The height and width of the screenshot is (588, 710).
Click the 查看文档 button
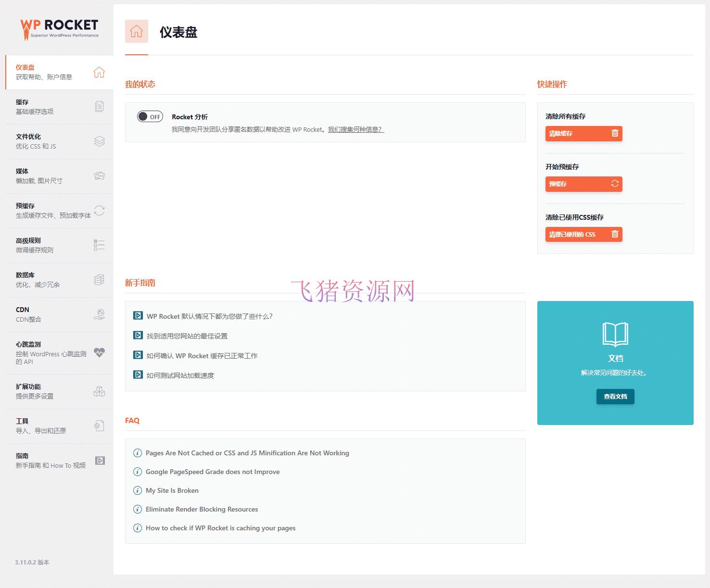pos(615,396)
